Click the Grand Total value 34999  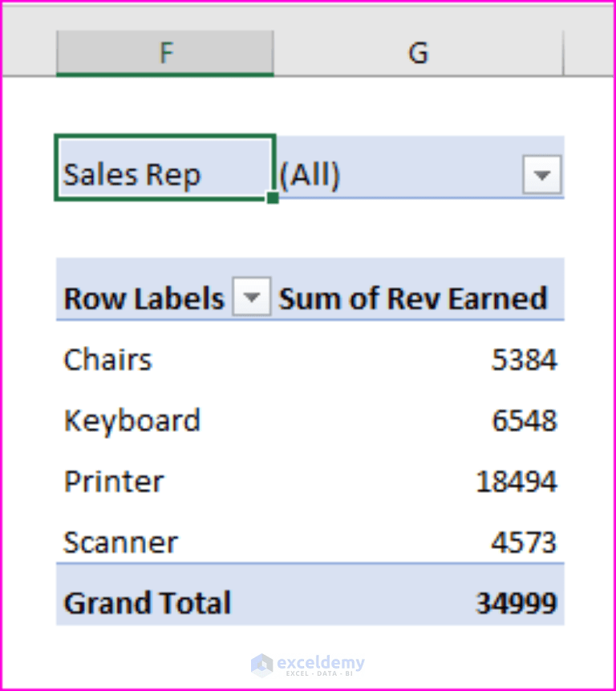pos(513,602)
